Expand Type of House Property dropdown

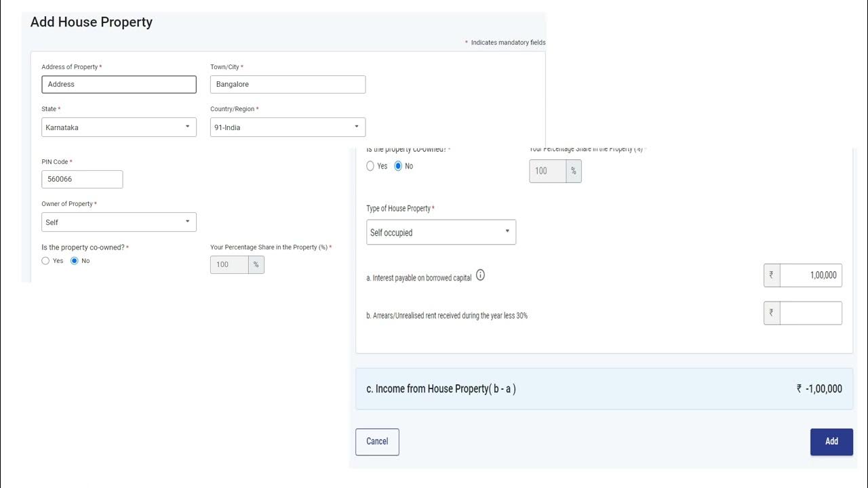click(x=441, y=232)
